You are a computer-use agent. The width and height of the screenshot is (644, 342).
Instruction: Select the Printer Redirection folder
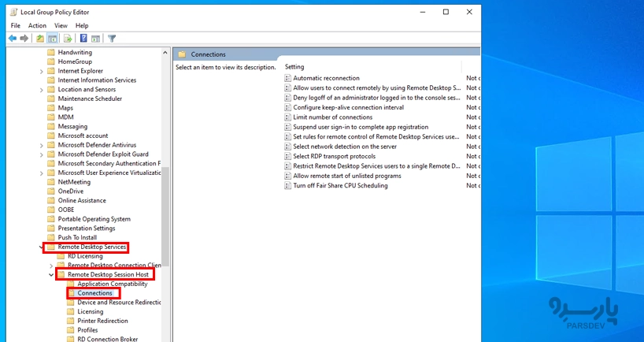102,321
